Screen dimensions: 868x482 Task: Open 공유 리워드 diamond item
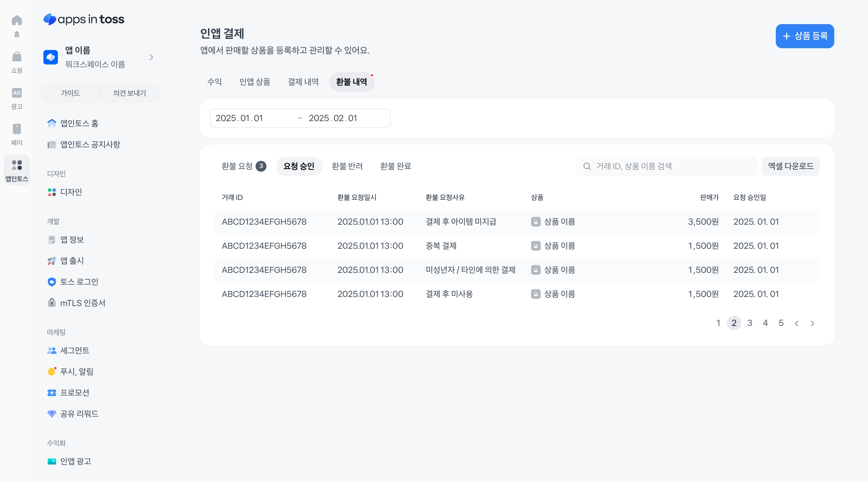point(79,414)
